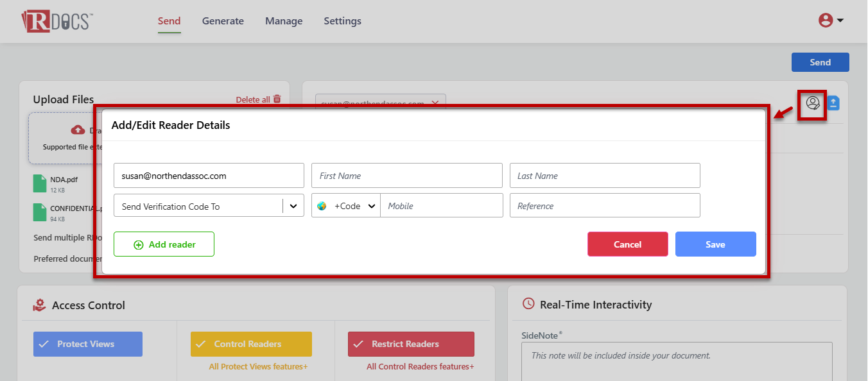Expand Send Verification Code To dropdown
The width and height of the screenshot is (868, 381).
(293, 207)
